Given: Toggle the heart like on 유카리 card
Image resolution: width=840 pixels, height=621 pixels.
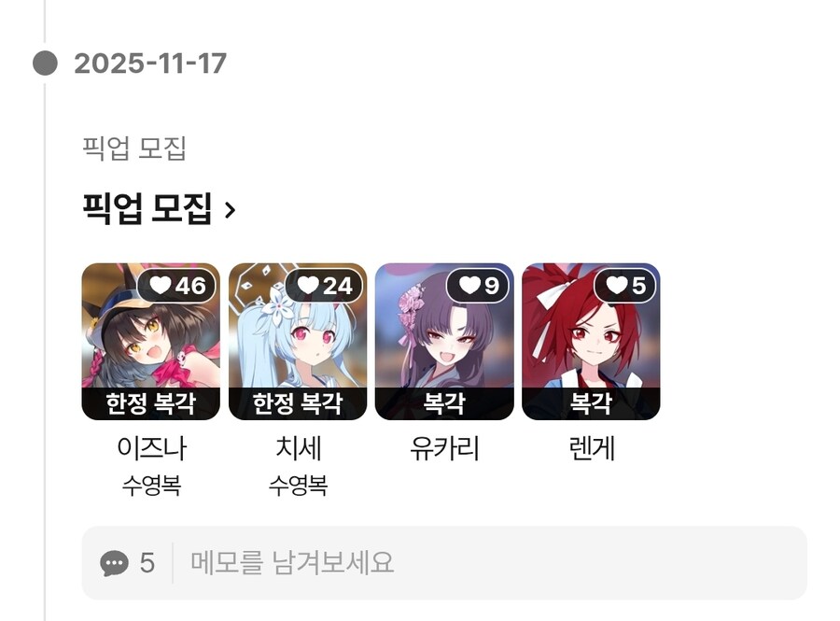Looking at the screenshot, I should (x=478, y=286).
